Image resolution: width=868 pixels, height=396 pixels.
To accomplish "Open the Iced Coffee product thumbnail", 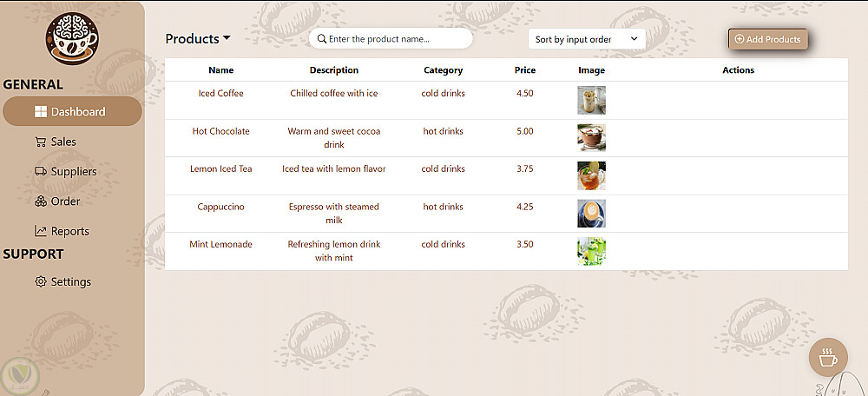I will click(x=591, y=100).
